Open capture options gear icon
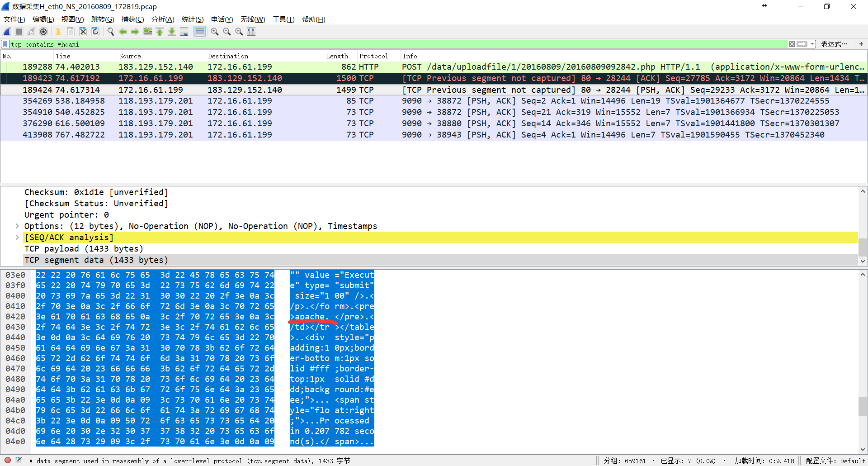 43,32
